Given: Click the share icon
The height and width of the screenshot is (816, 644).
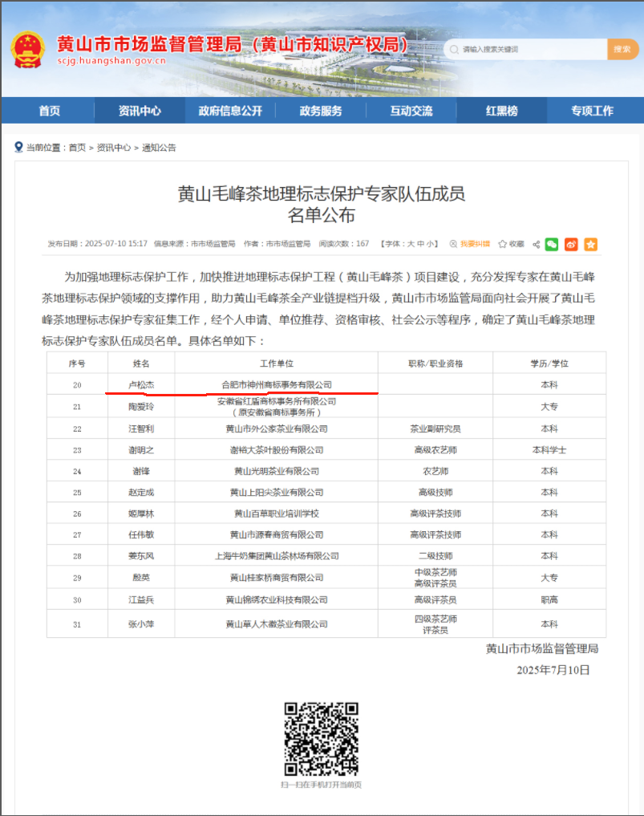Looking at the screenshot, I should tap(536, 244).
